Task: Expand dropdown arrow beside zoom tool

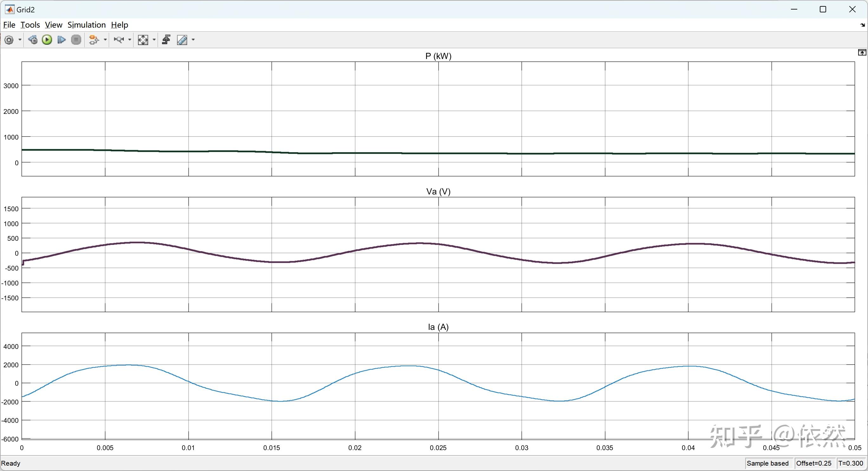Action: click(x=130, y=40)
